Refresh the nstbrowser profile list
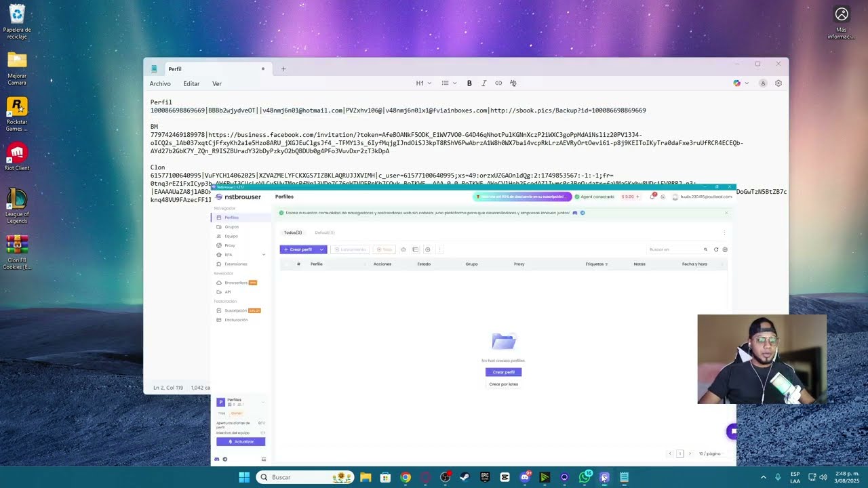The width and height of the screenshot is (868, 488). click(x=715, y=249)
